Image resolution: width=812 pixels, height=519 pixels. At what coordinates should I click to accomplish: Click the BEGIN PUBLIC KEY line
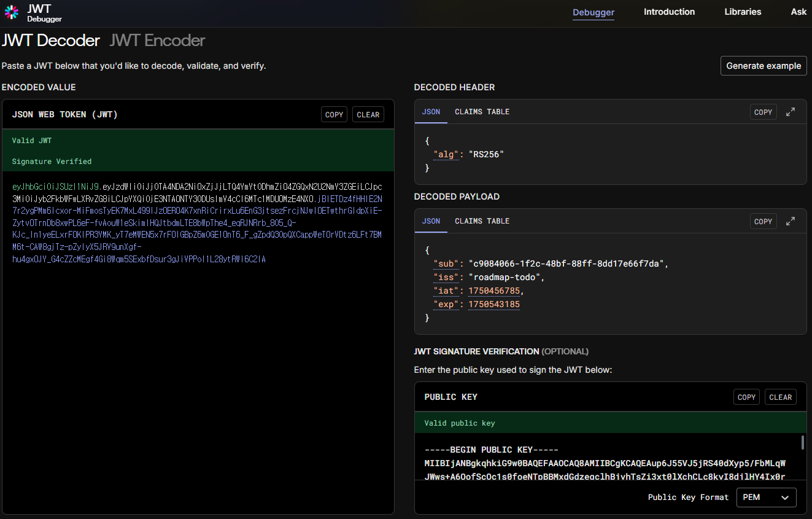(x=491, y=450)
